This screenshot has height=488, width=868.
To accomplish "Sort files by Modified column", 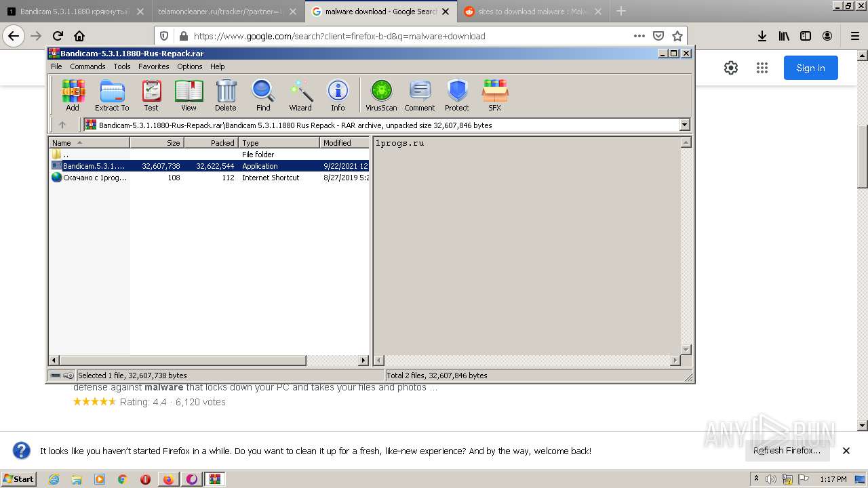I will pyautogui.click(x=344, y=143).
